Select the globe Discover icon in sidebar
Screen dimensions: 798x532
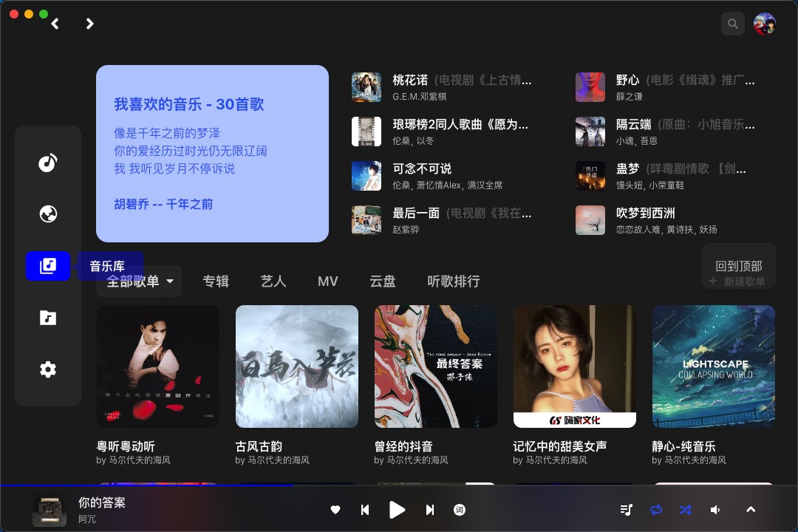[x=48, y=214]
